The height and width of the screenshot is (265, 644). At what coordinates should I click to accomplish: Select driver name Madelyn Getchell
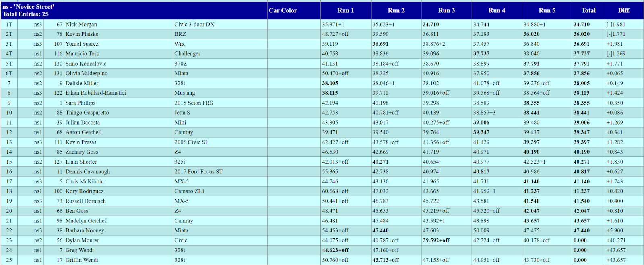point(87,221)
